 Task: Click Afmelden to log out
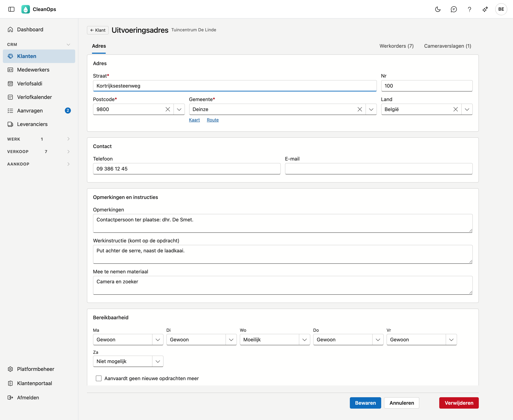pos(39,398)
